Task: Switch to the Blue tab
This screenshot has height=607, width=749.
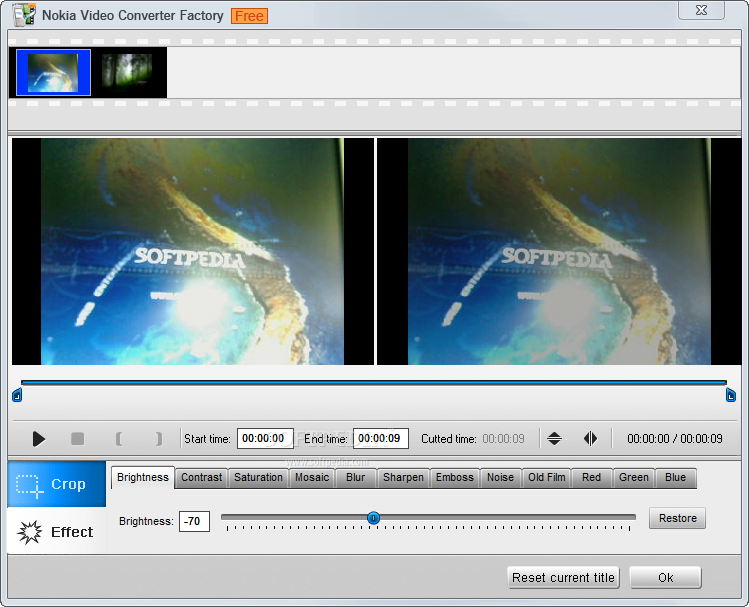Action: coord(675,478)
